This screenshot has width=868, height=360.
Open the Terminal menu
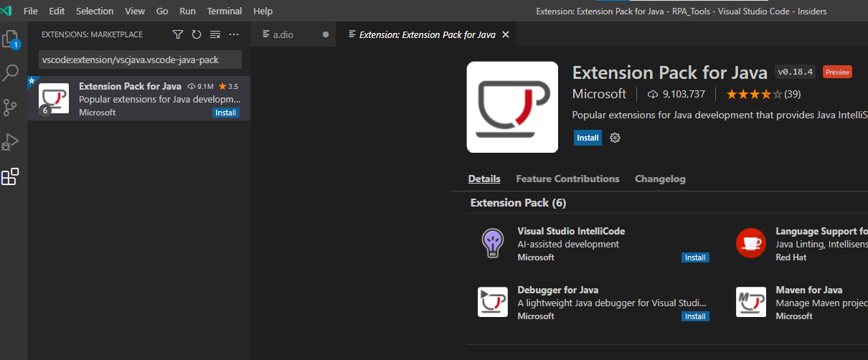click(224, 11)
